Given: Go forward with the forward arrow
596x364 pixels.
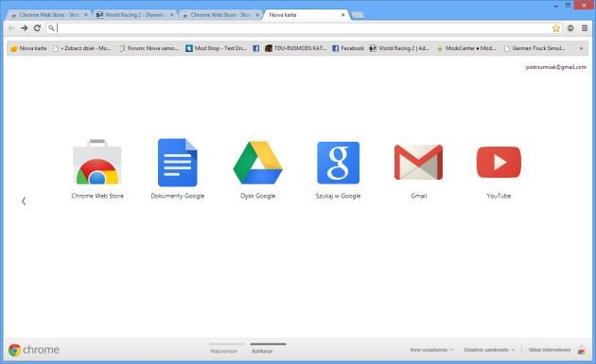Looking at the screenshot, I should [x=25, y=27].
